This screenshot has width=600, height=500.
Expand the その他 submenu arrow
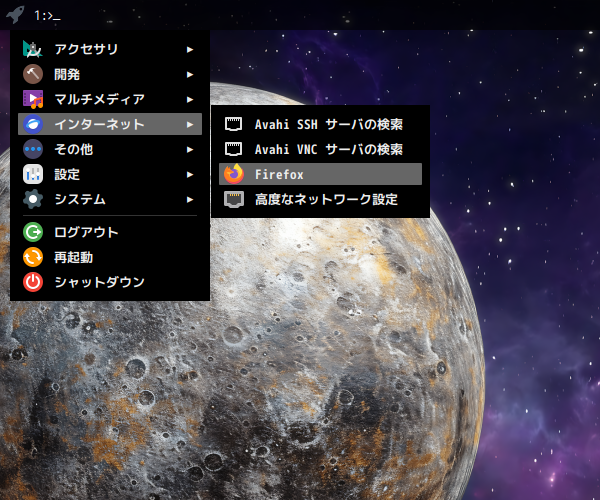click(190, 150)
